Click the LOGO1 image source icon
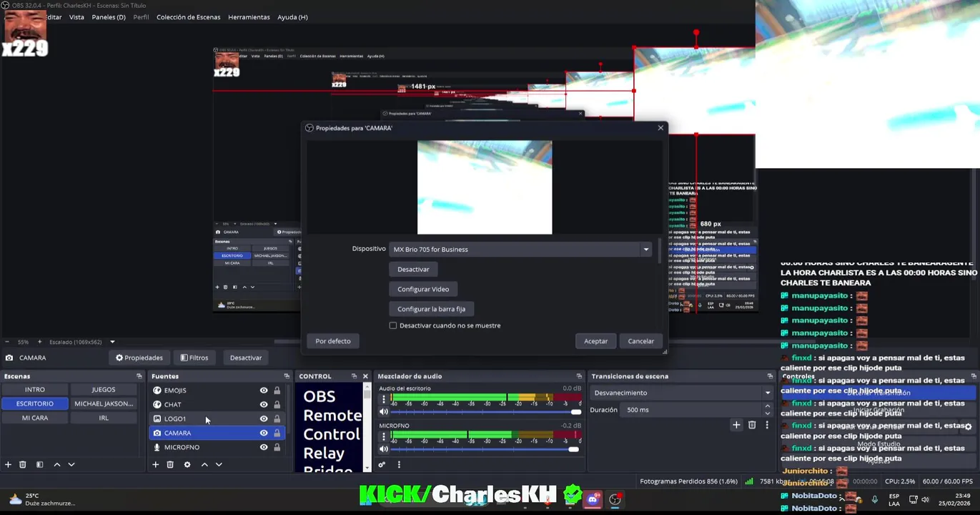The height and width of the screenshot is (515, 980). coord(157,419)
